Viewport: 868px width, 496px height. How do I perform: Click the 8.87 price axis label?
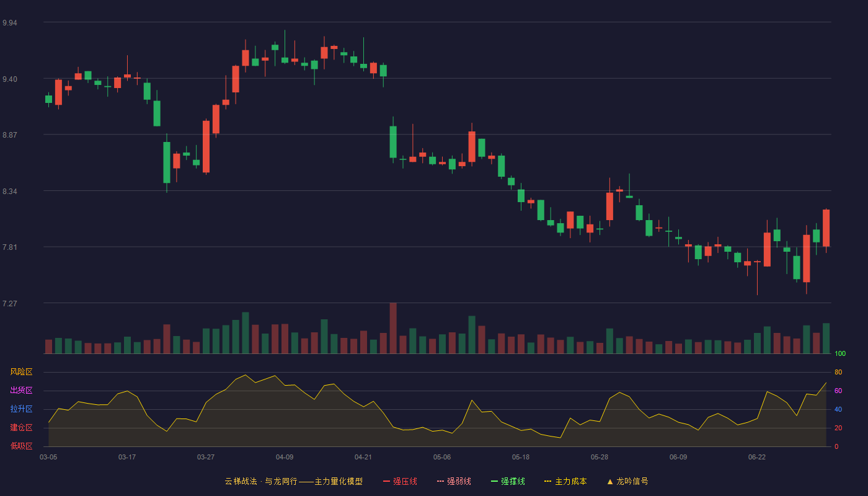click(x=10, y=135)
